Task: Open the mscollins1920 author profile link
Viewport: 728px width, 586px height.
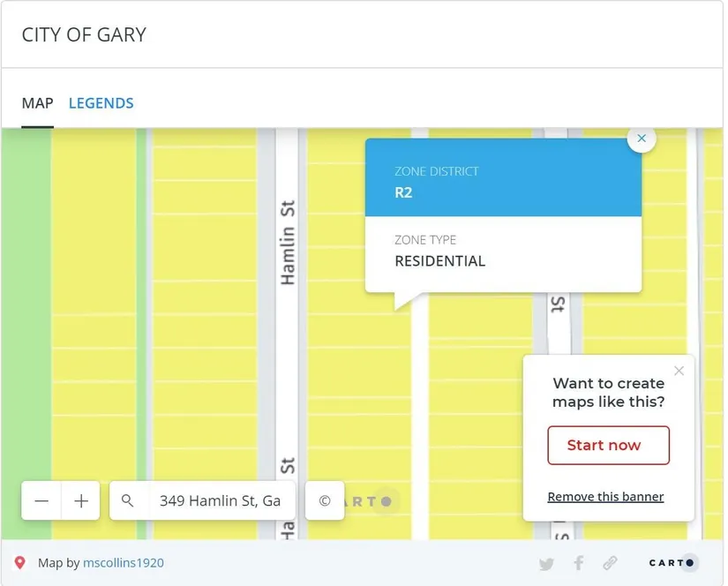Action: click(124, 563)
